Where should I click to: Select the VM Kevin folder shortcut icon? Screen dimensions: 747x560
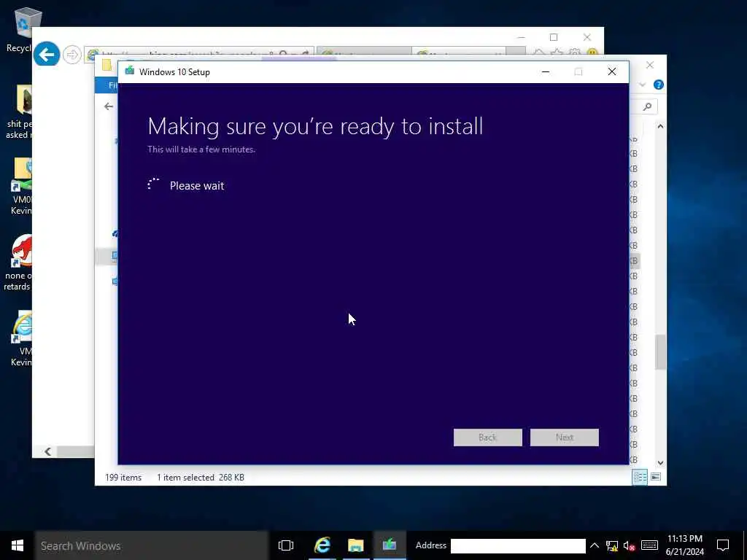[x=21, y=186]
